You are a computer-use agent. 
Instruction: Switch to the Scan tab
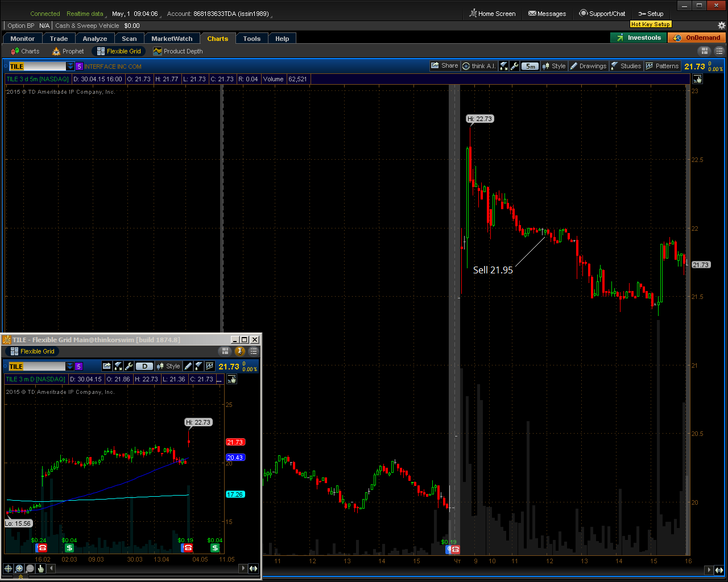pos(129,39)
